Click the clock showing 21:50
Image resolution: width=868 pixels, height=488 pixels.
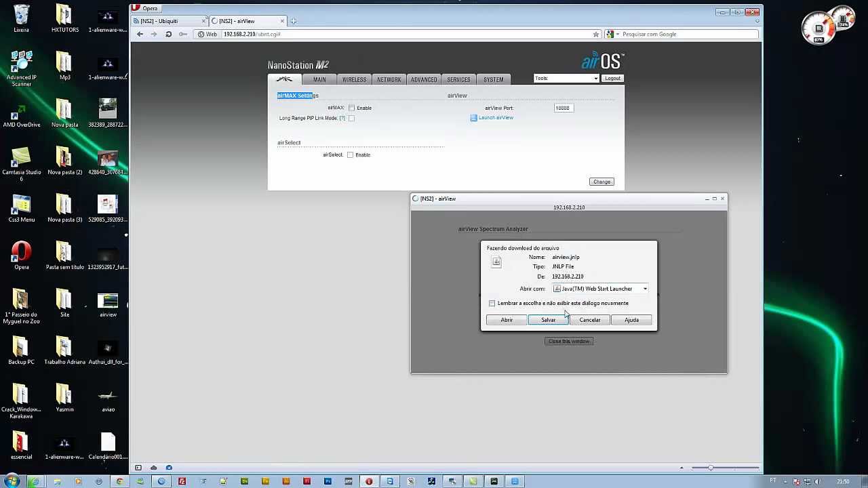pyautogui.click(x=843, y=481)
